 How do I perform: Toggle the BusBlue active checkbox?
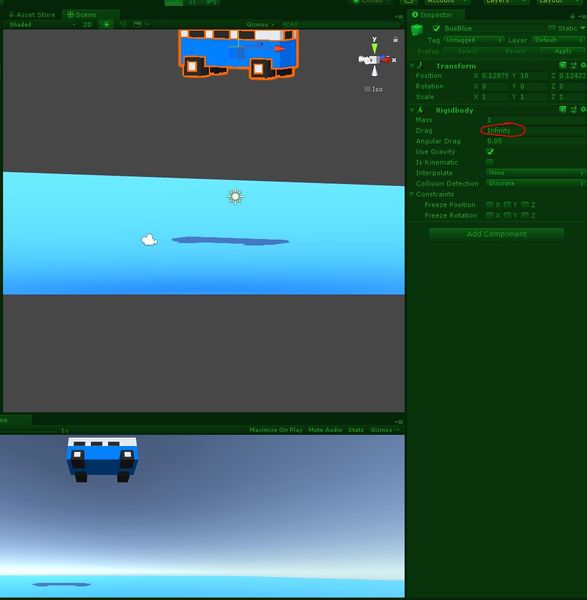[x=436, y=28]
